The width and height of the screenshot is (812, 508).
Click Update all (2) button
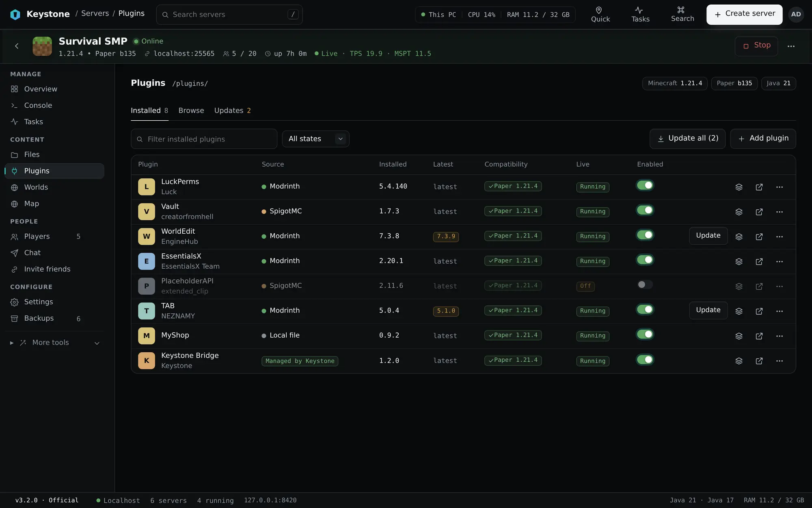[687, 139]
